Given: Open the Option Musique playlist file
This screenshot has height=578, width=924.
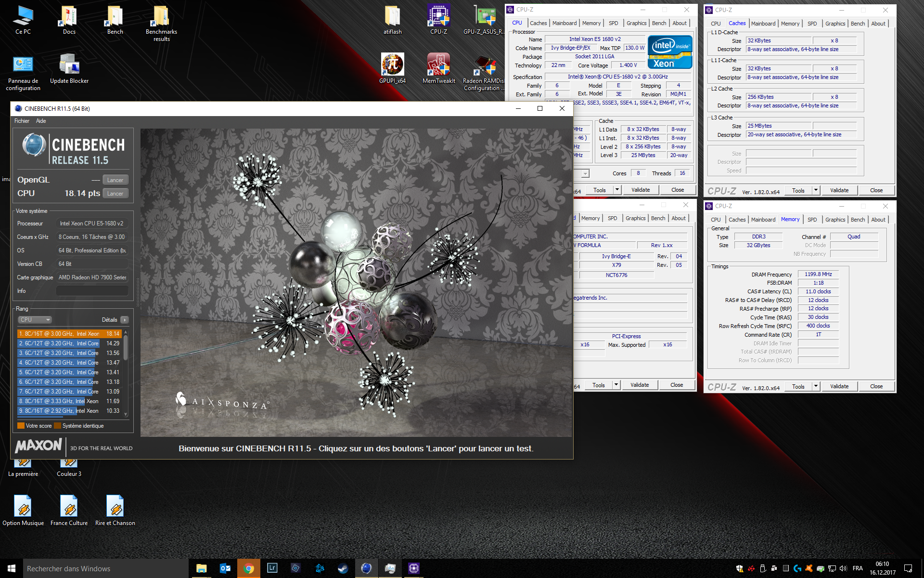Looking at the screenshot, I should (23, 511).
